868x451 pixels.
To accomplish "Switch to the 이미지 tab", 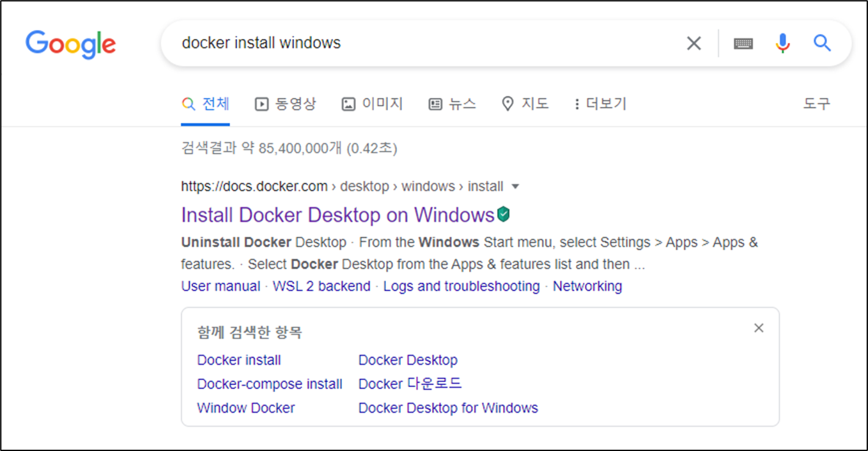I will coord(372,104).
